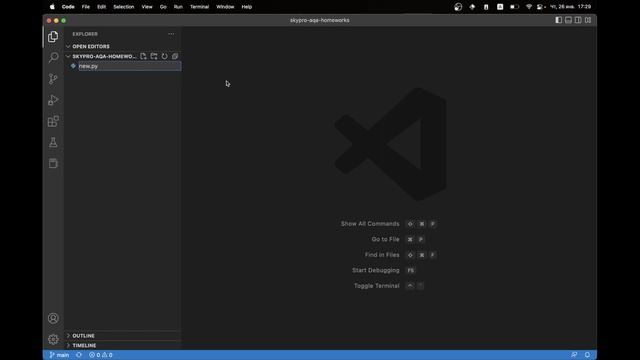The image size is (640, 360).
Task: Open the Window menu
Action: point(225,7)
